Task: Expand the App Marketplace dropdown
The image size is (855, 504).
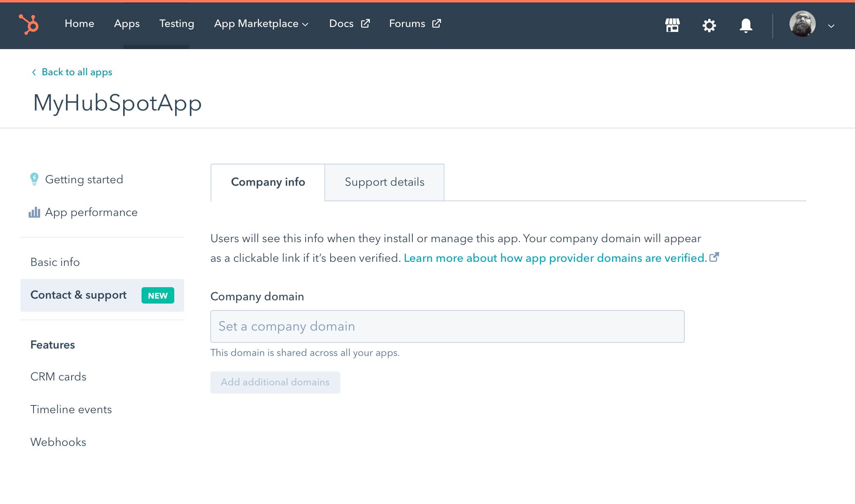Action: 261,24
